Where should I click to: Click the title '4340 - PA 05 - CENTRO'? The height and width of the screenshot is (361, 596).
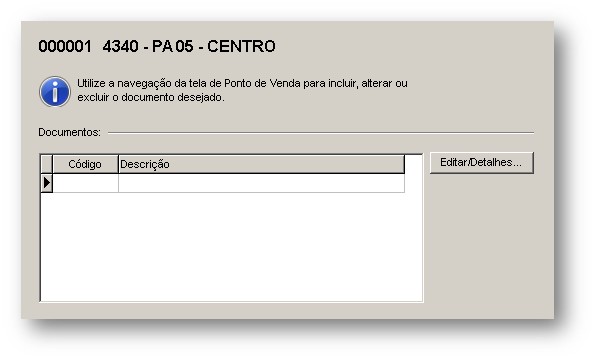click(189, 46)
